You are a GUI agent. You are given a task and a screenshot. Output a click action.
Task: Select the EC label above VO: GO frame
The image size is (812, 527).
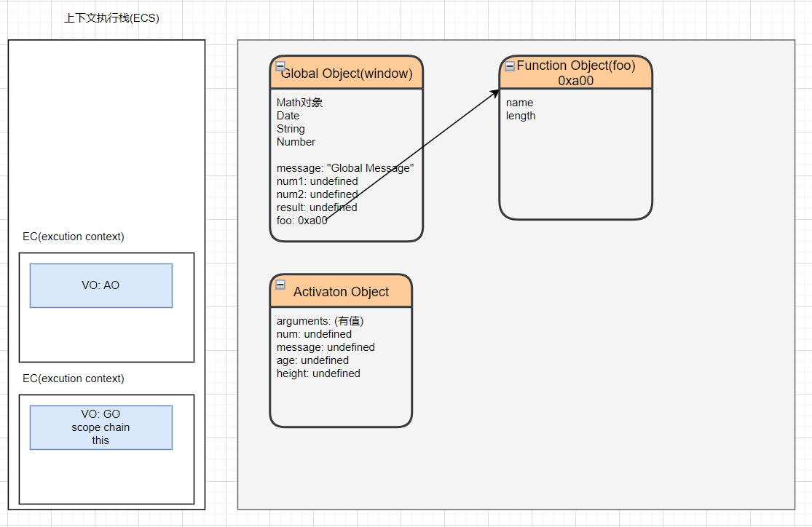click(74, 379)
